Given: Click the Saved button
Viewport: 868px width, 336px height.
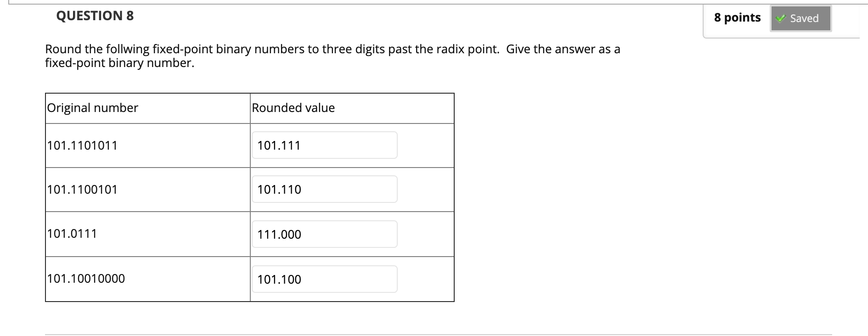Looking at the screenshot, I should coord(800,18).
